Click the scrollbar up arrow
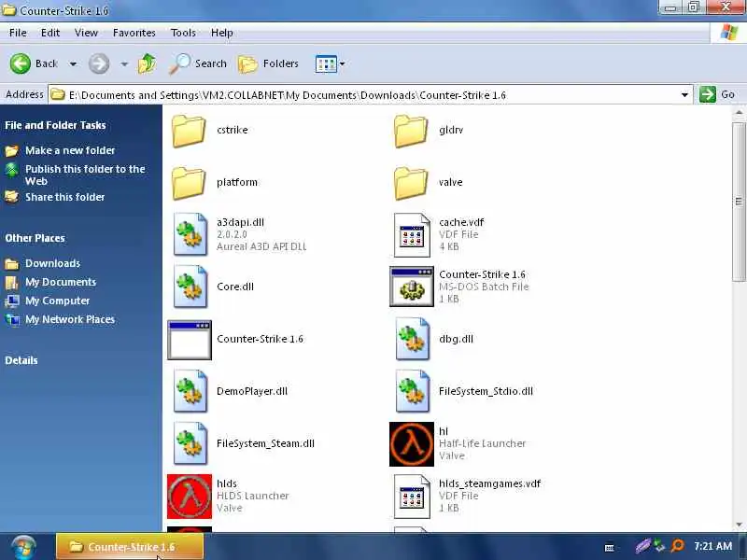This screenshot has width=747, height=560. [739, 113]
